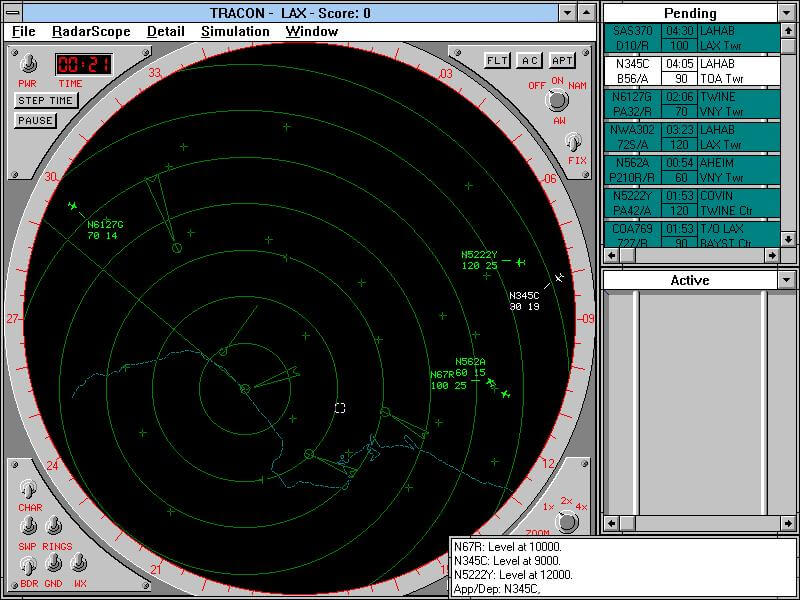800x600 pixels.
Task: Flip the BDR border switch
Action: coord(29,565)
